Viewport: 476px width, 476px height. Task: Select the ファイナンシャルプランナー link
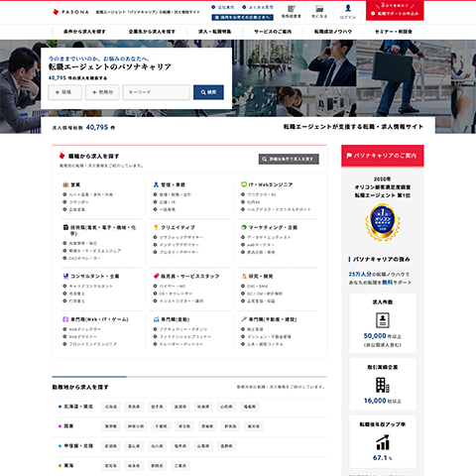pos(185,336)
